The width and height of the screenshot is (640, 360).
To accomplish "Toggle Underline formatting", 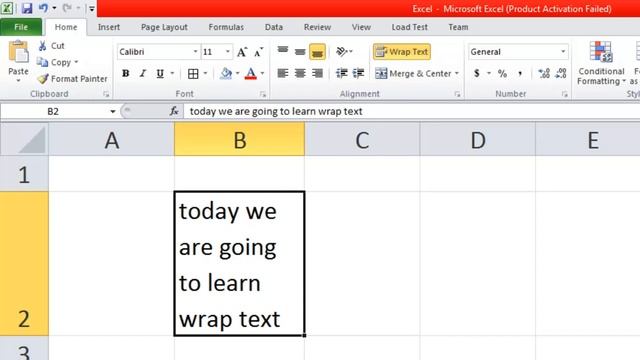I will click(160, 73).
